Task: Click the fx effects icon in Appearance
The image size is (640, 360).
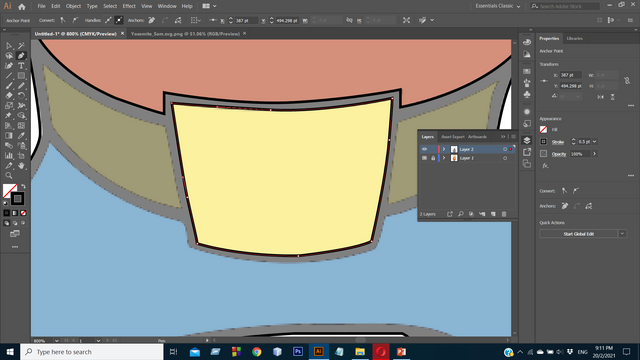Action: pos(545,166)
